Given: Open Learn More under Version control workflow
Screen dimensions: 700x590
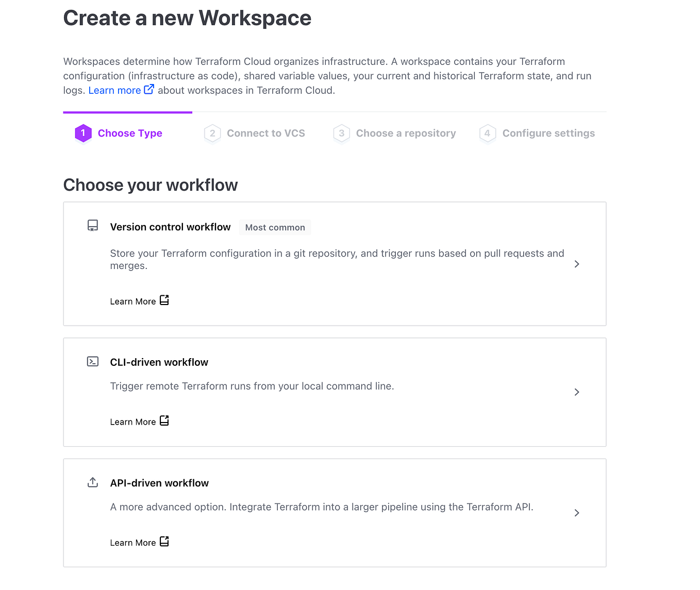Looking at the screenshot, I should [132, 301].
